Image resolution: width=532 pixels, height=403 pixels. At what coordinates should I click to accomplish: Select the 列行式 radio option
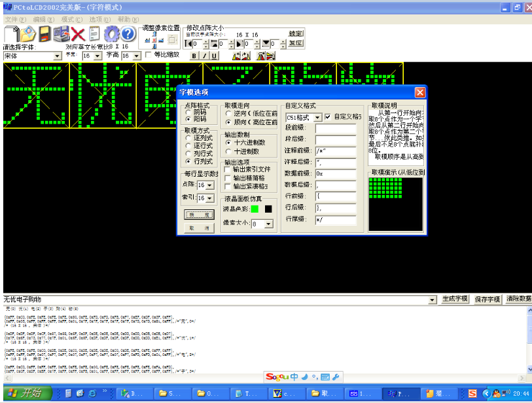[x=188, y=154]
